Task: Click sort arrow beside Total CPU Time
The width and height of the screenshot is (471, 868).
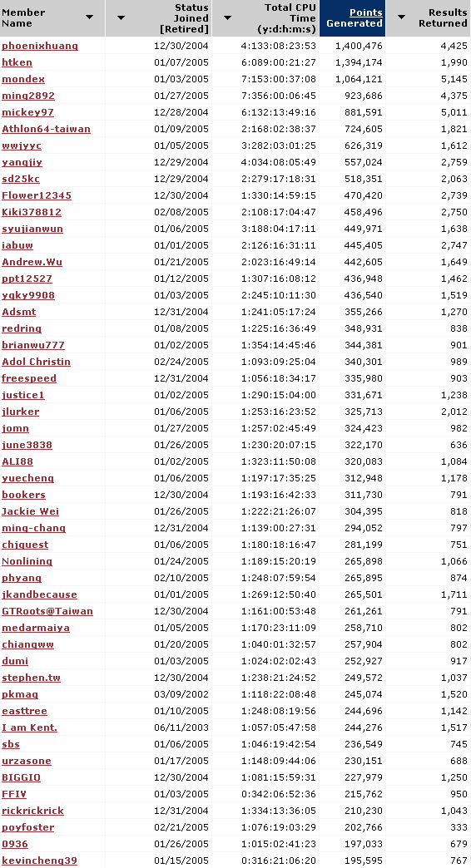Action: [227, 17]
